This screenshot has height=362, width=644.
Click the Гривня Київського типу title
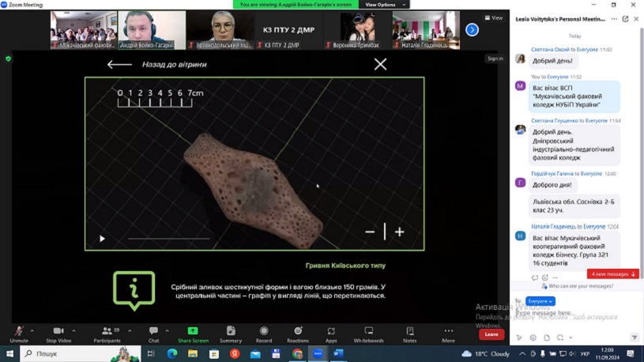coord(345,266)
